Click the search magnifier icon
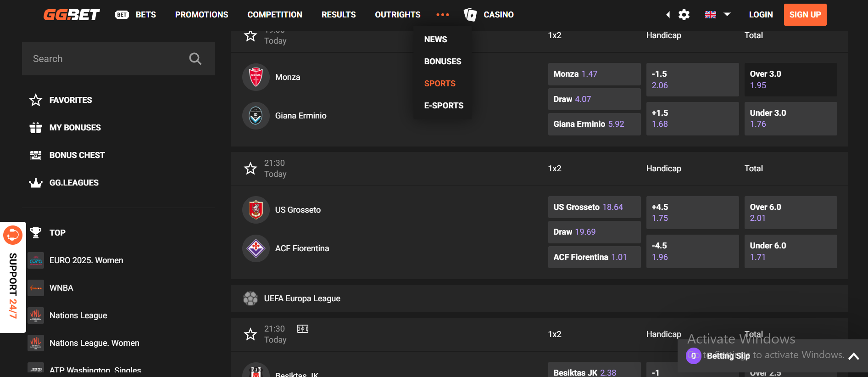This screenshot has height=377, width=868. coord(195,59)
